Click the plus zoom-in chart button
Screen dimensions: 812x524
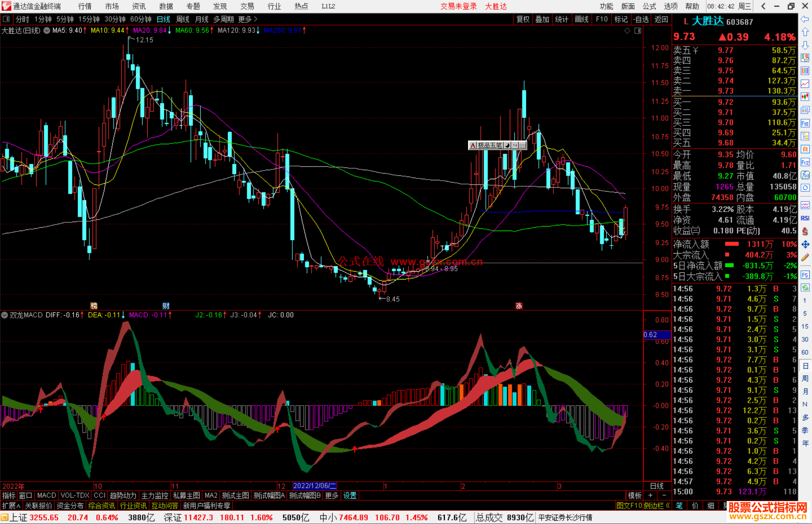[651, 495]
